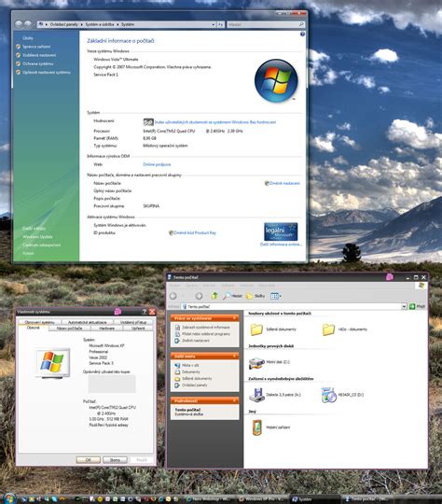Viewport: 442px width, 504px height.
Task: Open Další informace online link
Action: pos(281,245)
